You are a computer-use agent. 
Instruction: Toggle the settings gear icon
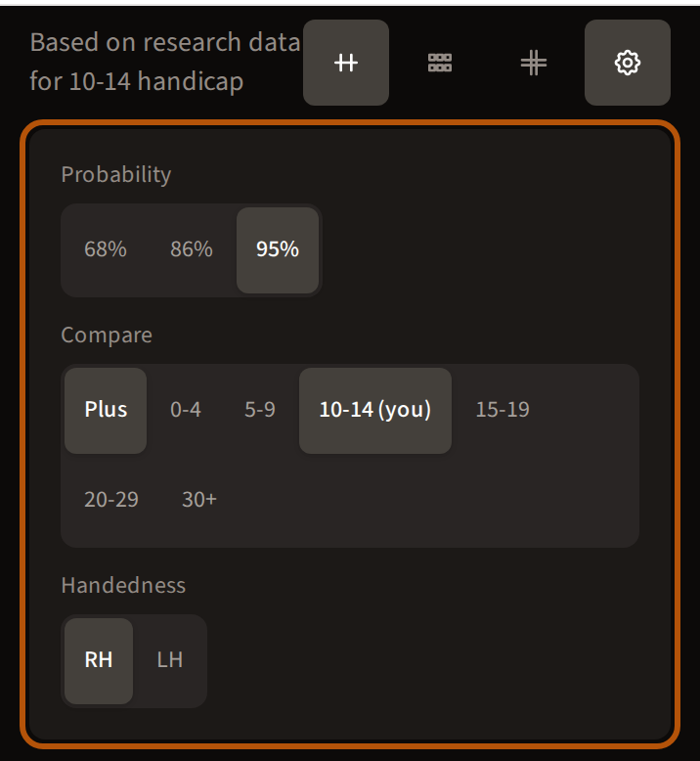[628, 63]
